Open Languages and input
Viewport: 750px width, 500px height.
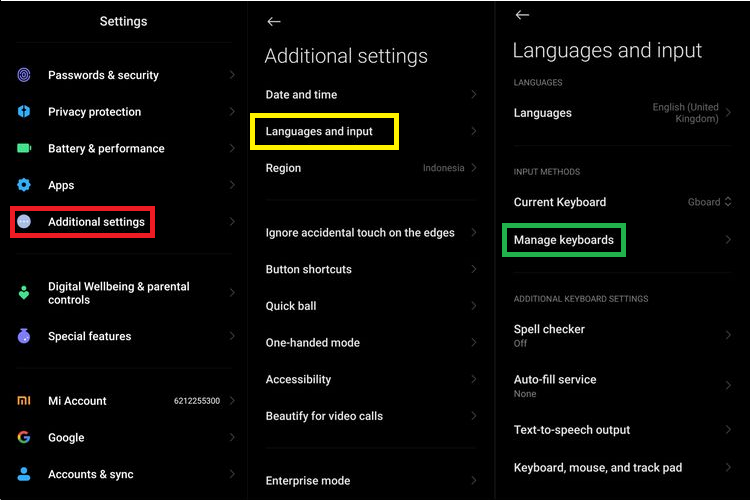371,131
